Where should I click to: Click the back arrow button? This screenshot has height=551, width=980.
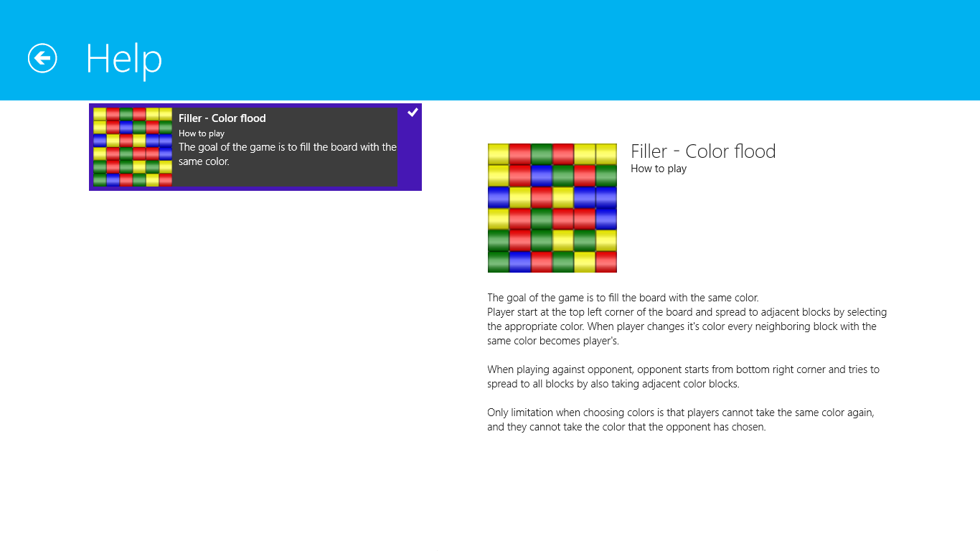coord(42,58)
